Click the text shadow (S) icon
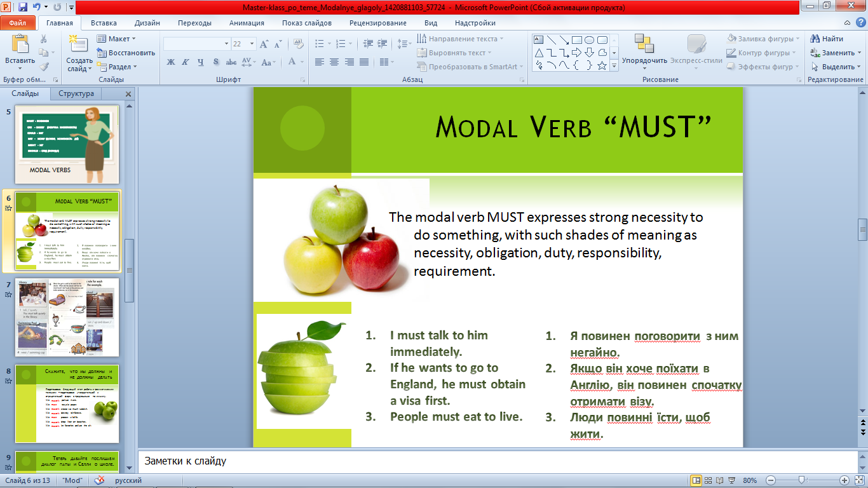 point(216,62)
